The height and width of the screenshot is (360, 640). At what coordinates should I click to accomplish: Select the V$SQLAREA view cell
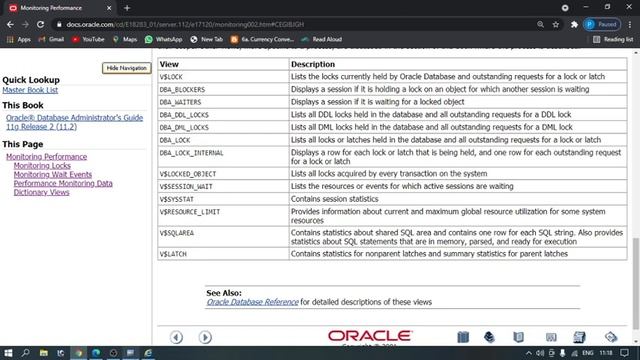pos(223,237)
